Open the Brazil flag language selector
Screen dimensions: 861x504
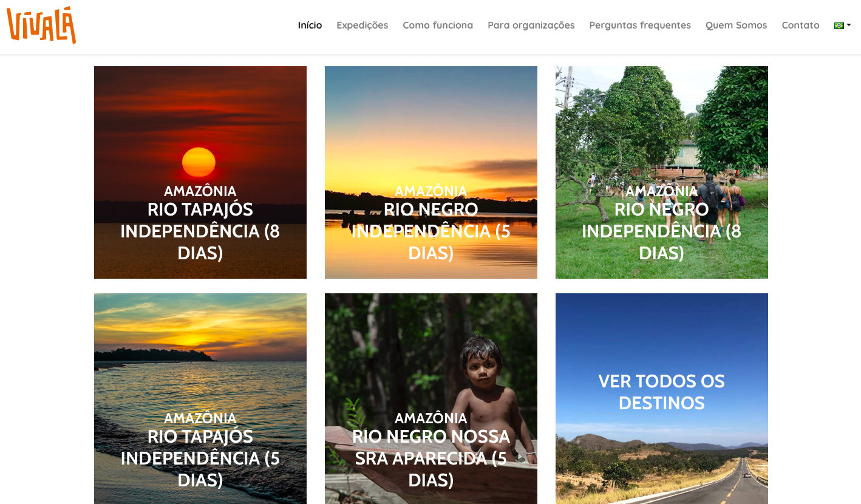click(842, 26)
